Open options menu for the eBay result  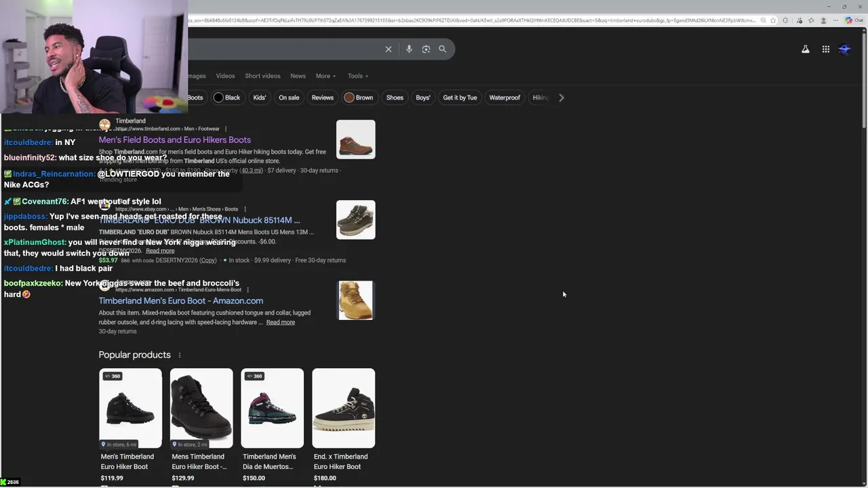(245, 209)
